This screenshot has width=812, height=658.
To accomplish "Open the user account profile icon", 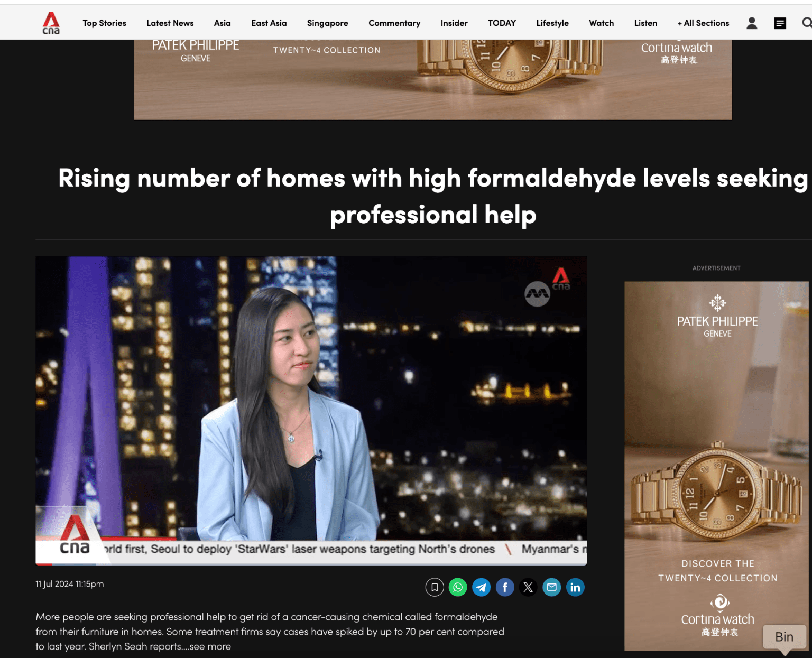I will 751,23.
